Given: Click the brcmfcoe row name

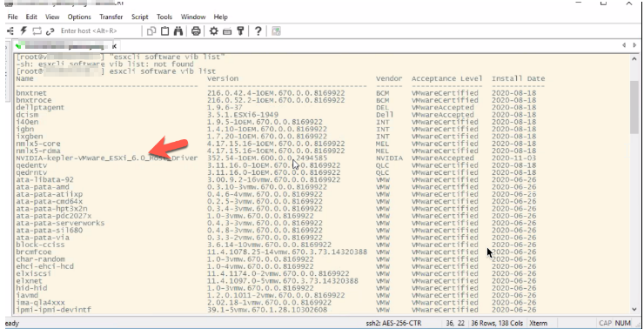Looking at the screenshot, I should click(34, 252).
